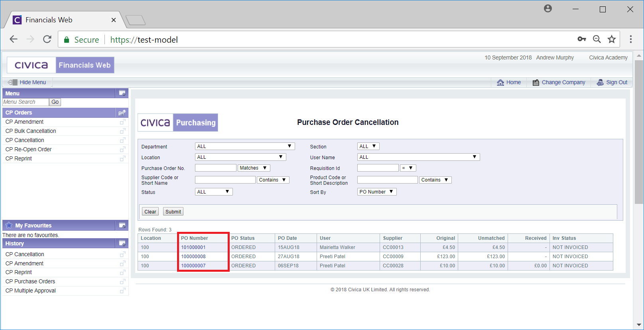The width and height of the screenshot is (644, 330).
Task: Click the browser zoom magnifier icon
Action: [597, 39]
